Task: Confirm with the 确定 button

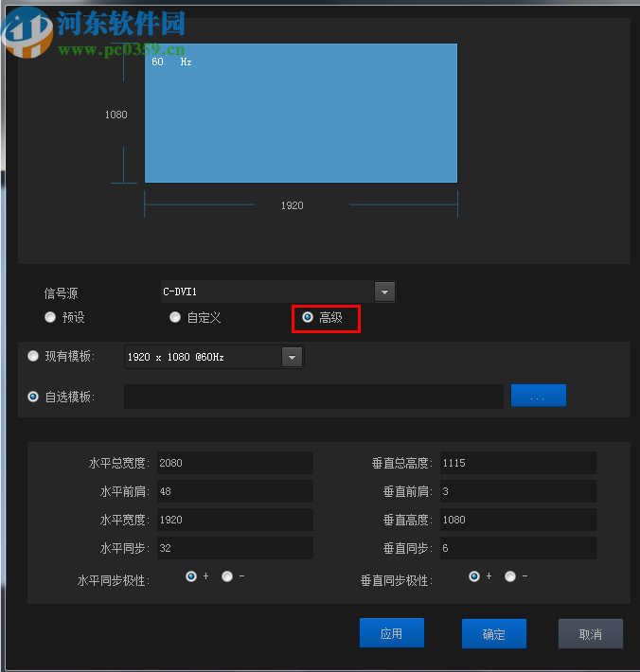Action: tap(494, 633)
